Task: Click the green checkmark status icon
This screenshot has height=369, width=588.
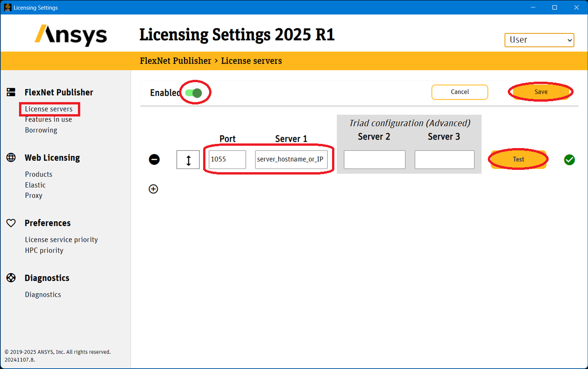Action: click(x=569, y=160)
